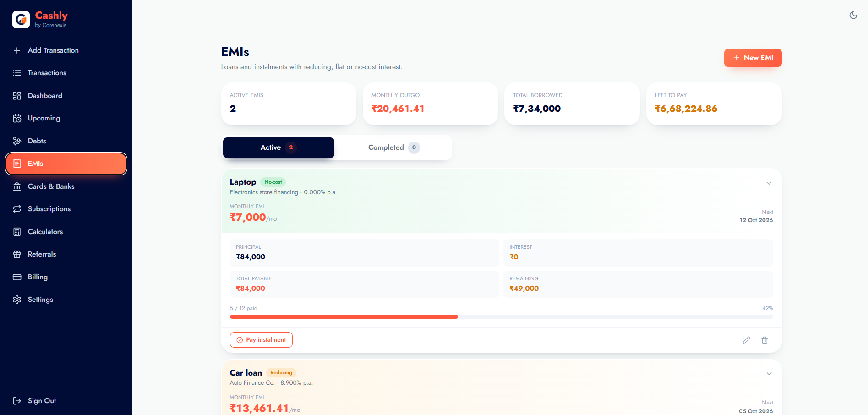The height and width of the screenshot is (415, 868).
Task: Expand the Laptop EMI card chevron
Action: 769,183
